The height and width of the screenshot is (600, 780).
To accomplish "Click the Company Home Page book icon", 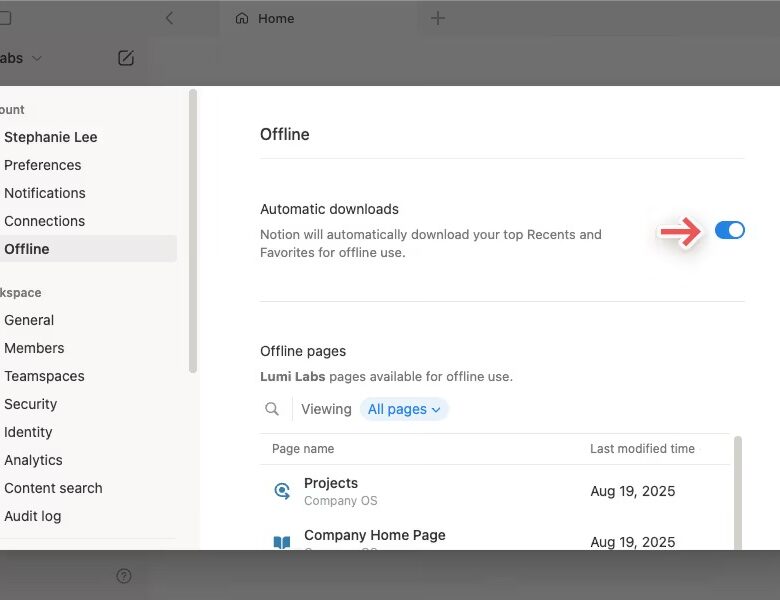I will (x=282, y=542).
